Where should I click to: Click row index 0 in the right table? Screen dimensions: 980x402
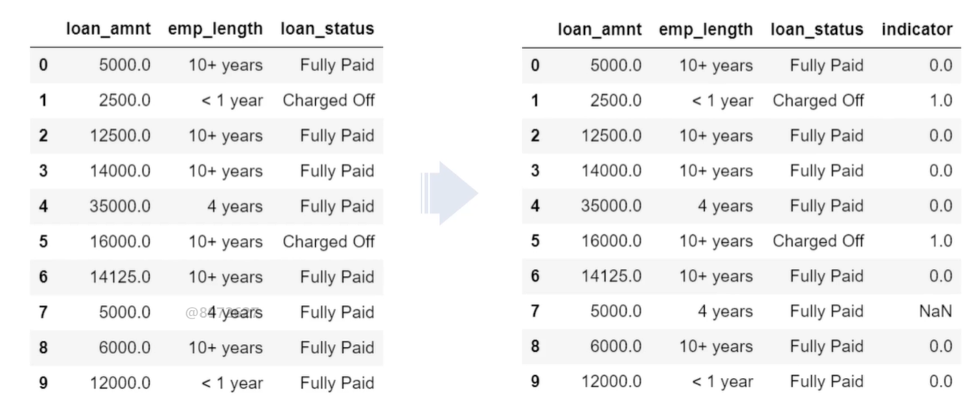coord(535,66)
